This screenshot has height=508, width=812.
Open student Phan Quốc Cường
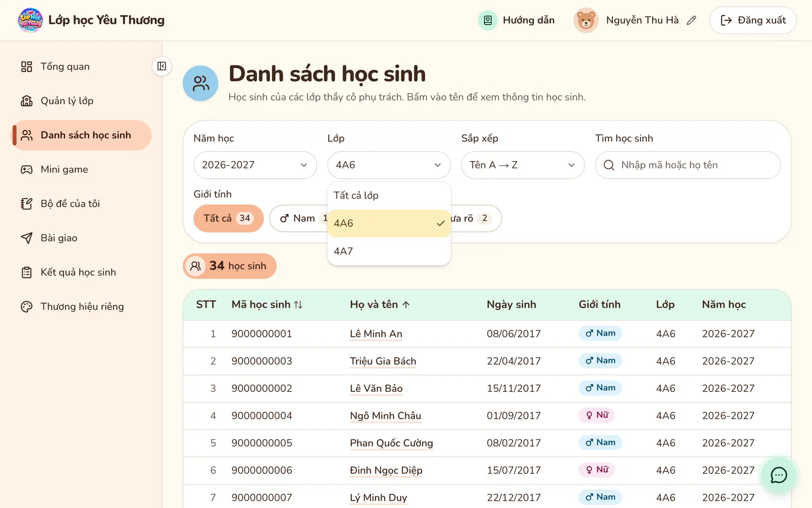(x=391, y=443)
